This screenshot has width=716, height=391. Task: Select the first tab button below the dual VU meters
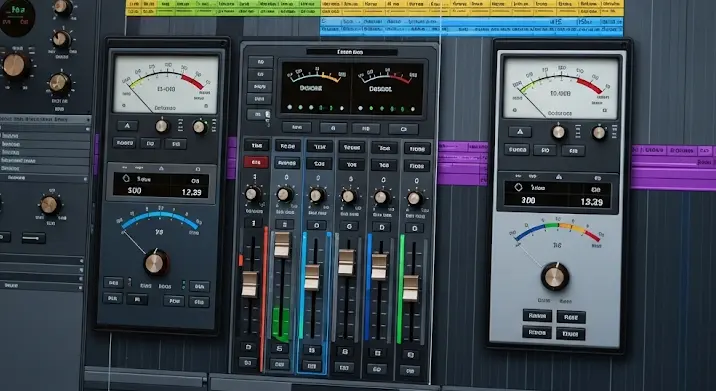click(x=296, y=127)
